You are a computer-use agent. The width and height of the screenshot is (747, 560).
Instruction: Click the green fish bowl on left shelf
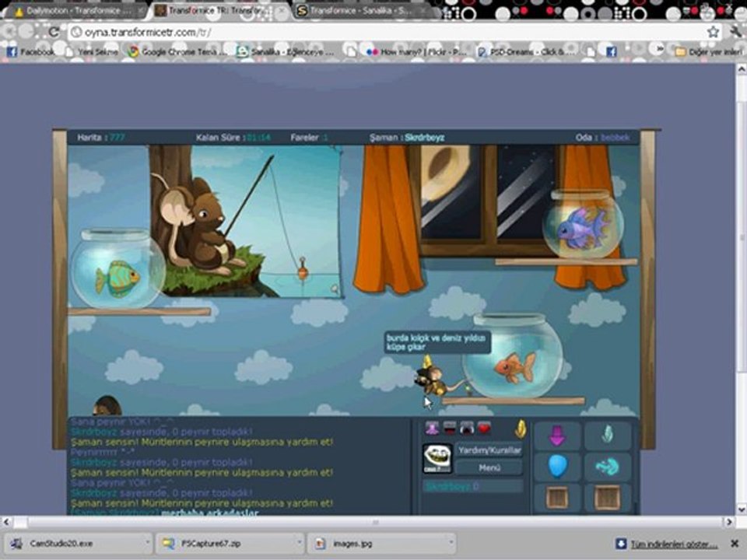pyautogui.click(x=117, y=268)
